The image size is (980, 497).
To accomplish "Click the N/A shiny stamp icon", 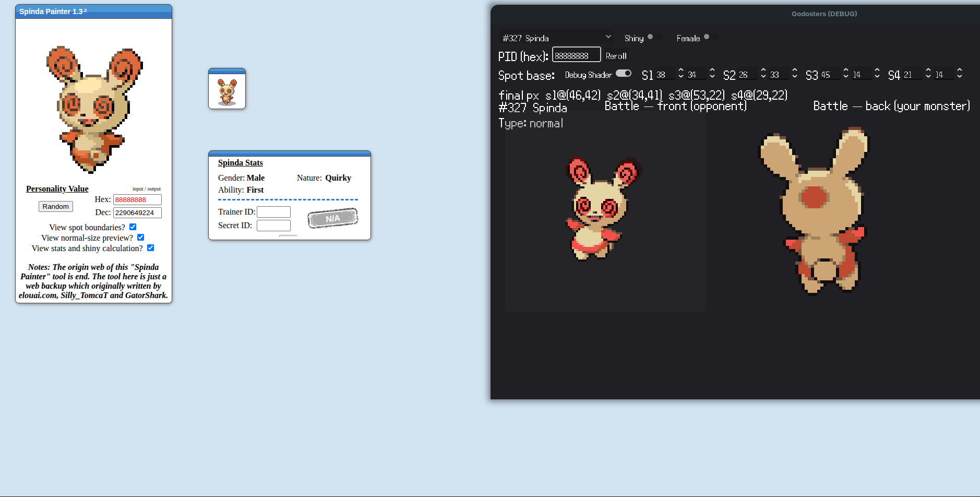I will coord(333,218).
